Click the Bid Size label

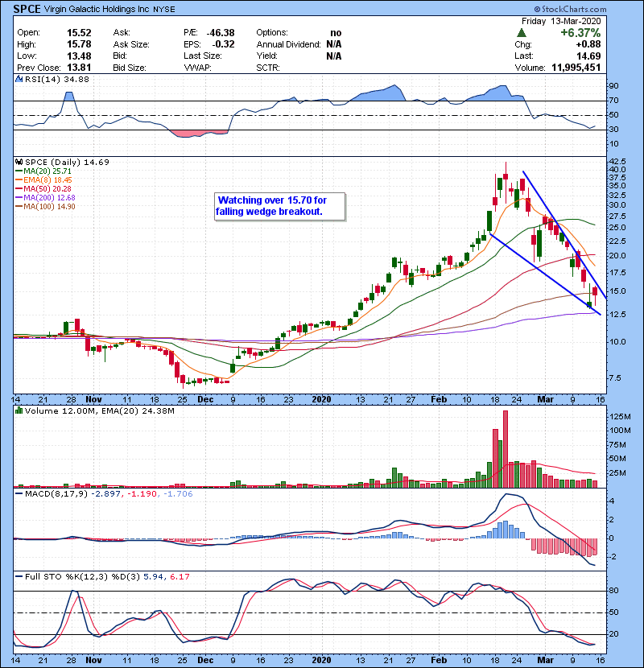tap(130, 68)
